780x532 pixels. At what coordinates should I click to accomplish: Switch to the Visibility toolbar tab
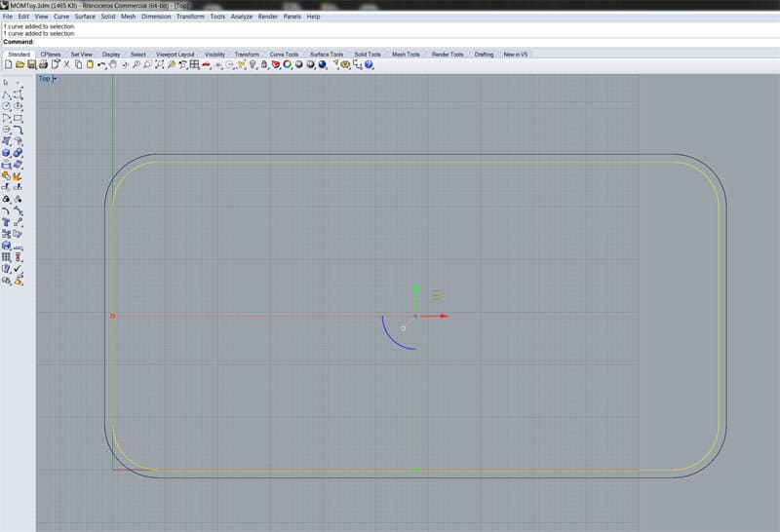tap(214, 55)
